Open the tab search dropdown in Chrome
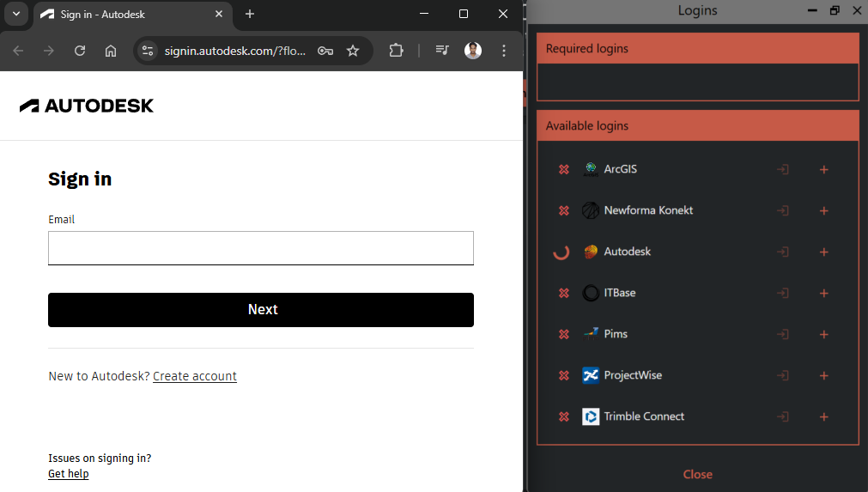The height and width of the screenshot is (492, 868). point(16,14)
